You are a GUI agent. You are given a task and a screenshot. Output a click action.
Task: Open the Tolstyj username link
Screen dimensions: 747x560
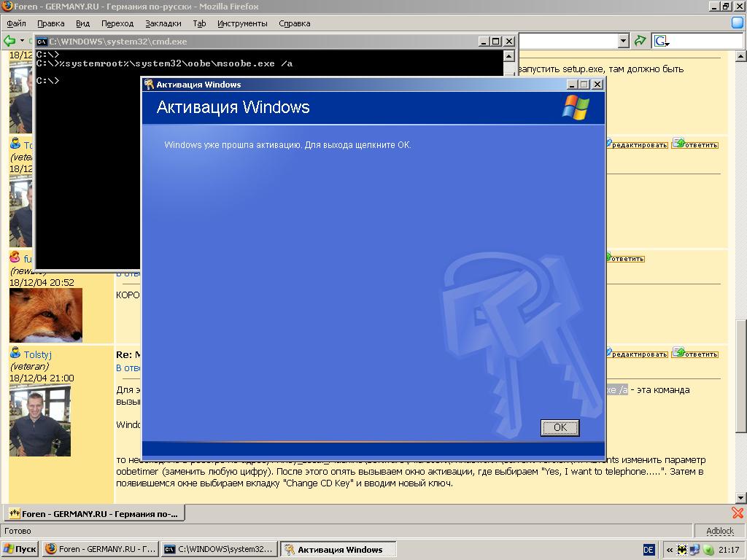tap(38, 355)
